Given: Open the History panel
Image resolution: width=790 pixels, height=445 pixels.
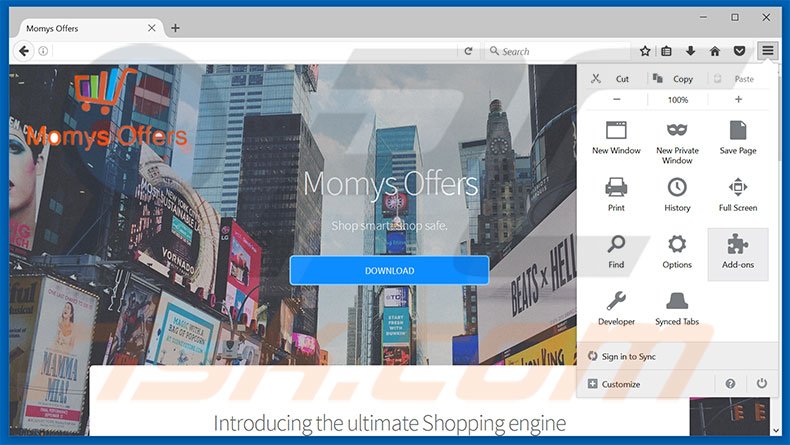Looking at the screenshot, I should (677, 195).
